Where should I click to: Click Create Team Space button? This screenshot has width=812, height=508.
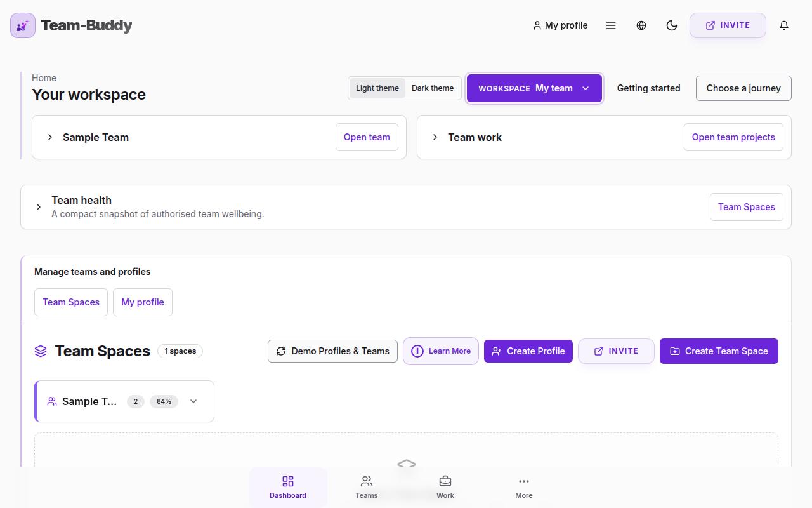point(719,351)
